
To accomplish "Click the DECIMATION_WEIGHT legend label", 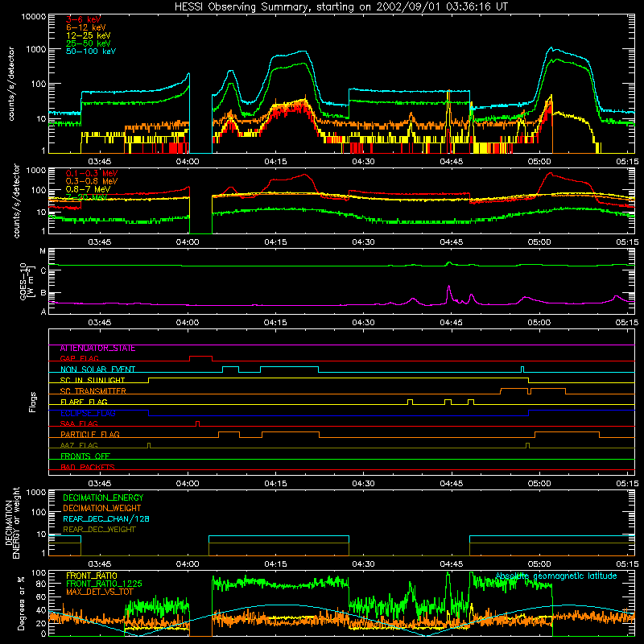I will tap(102, 509).
